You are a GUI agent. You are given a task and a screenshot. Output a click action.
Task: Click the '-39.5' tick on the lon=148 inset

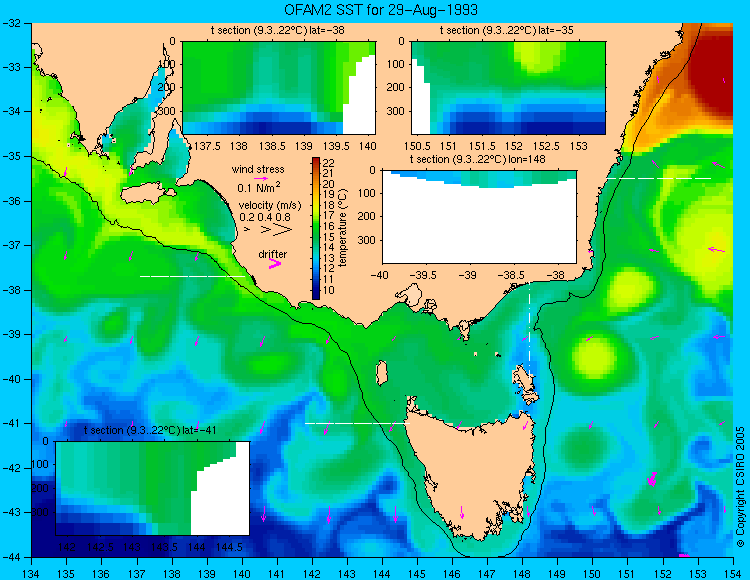coord(425,275)
